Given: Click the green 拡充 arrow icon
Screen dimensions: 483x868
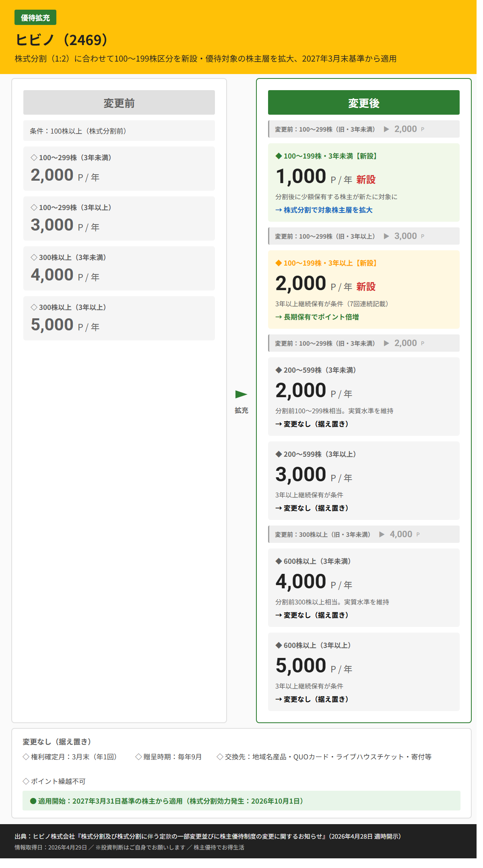Looking at the screenshot, I should pyautogui.click(x=241, y=394).
